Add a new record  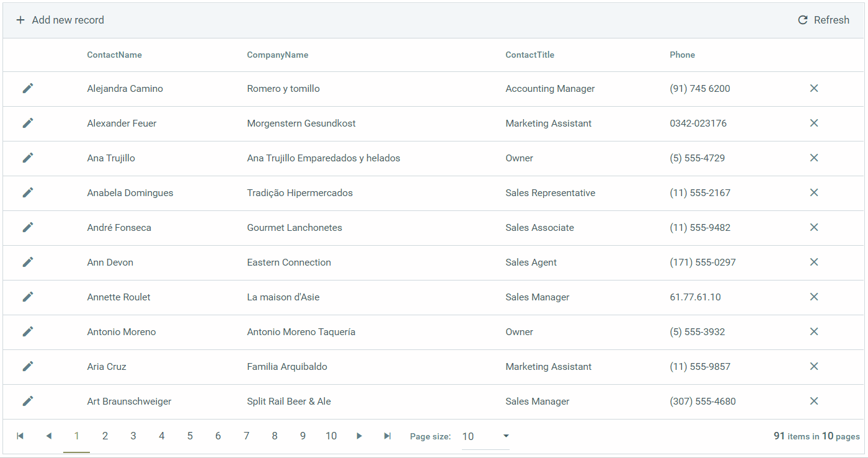[x=60, y=19]
